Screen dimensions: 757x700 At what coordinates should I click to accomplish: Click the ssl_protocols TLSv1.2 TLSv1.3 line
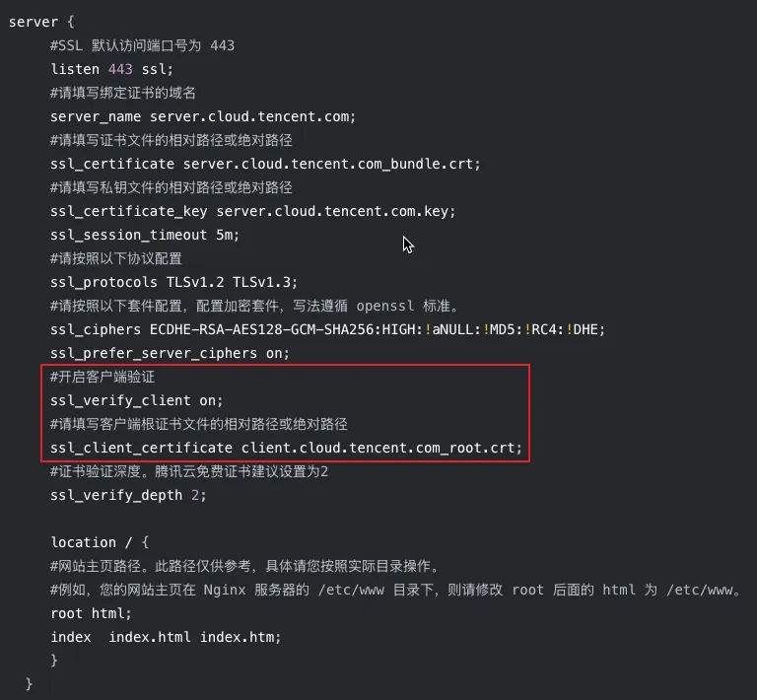(x=173, y=282)
